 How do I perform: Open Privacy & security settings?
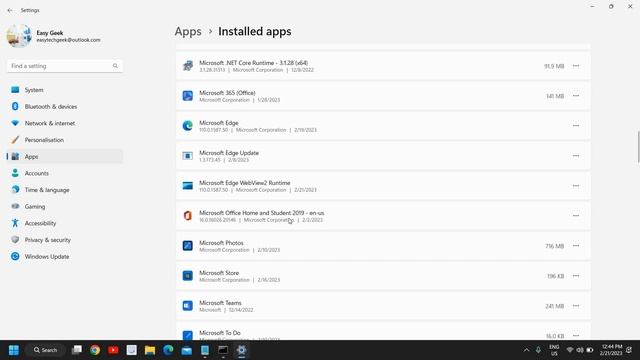pos(64,240)
